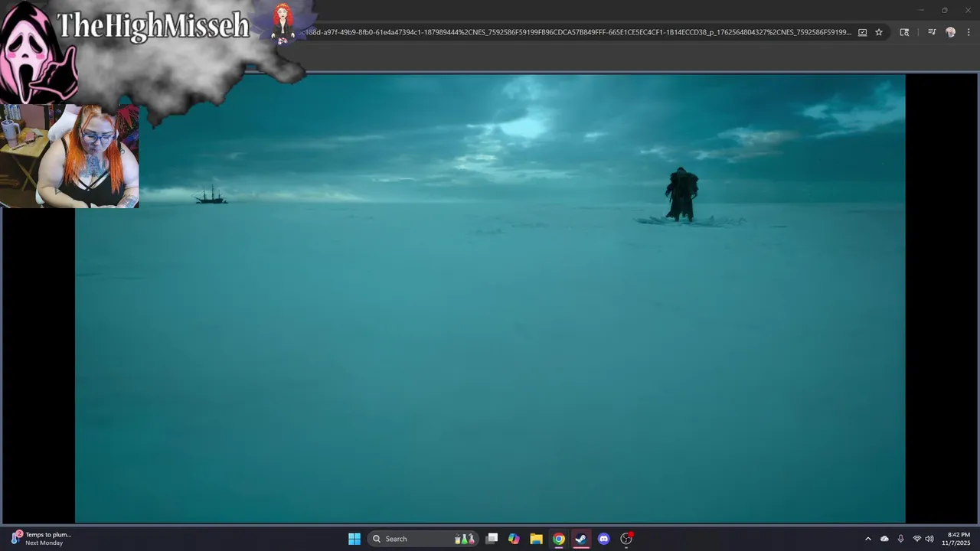
Task: Click the browser address bar URL
Action: [578, 32]
